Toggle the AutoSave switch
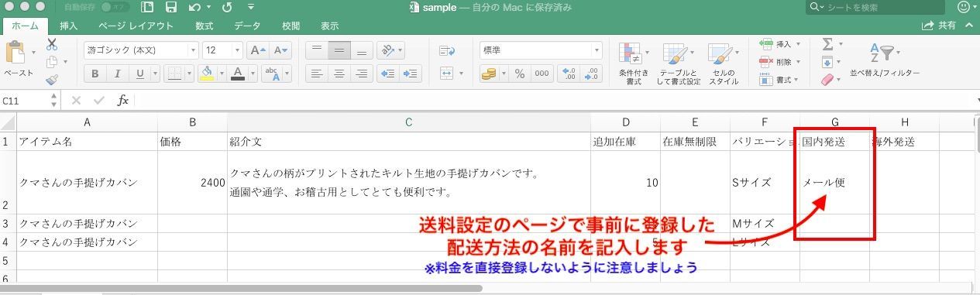Viewport: 980px width, 295px height. coord(115,7)
